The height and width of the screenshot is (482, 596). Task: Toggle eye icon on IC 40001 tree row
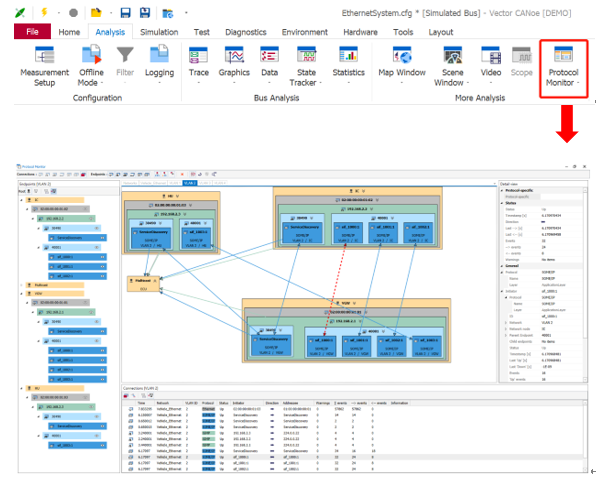click(x=97, y=247)
